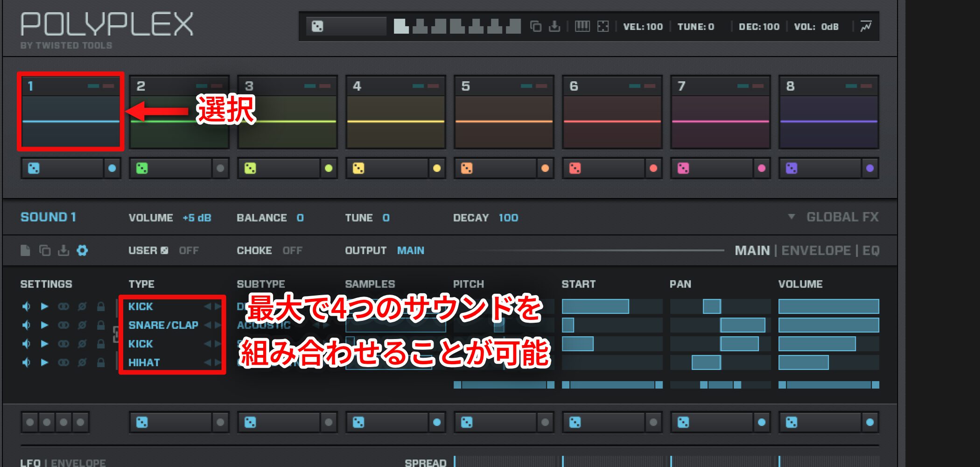Click the yellow-green dice for sound 3
The height and width of the screenshot is (467, 980).
pos(250,168)
